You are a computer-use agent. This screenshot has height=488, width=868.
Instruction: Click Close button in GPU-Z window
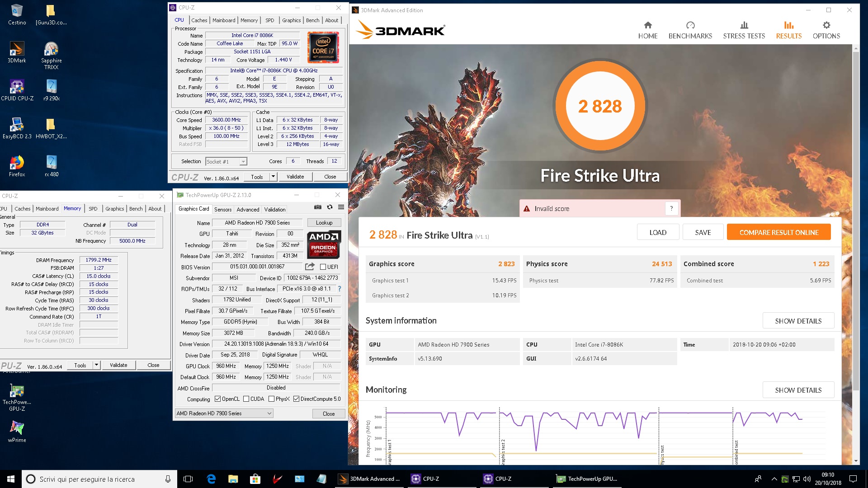pos(329,413)
